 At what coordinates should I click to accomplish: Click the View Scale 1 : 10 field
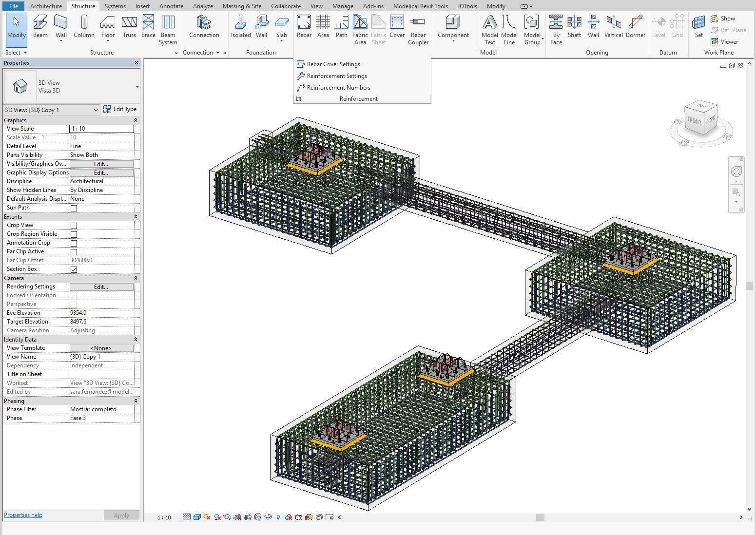pos(101,129)
